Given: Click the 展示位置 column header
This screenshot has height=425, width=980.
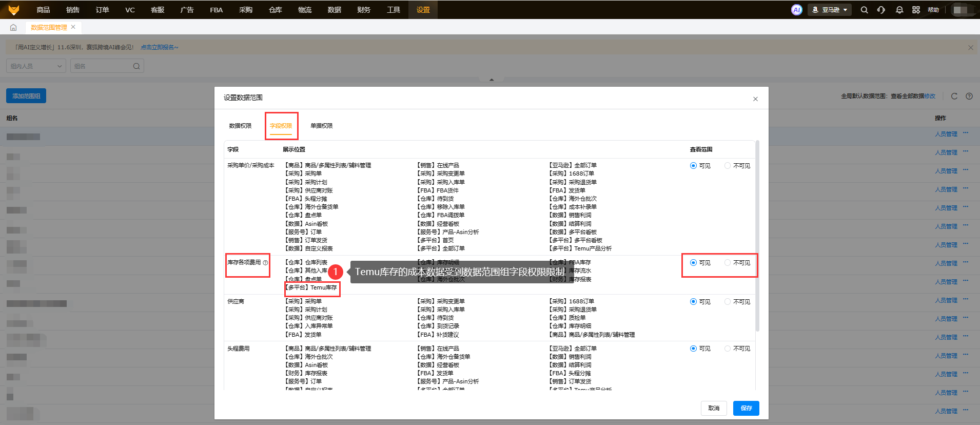Looking at the screenshot, I should point(294,149).
